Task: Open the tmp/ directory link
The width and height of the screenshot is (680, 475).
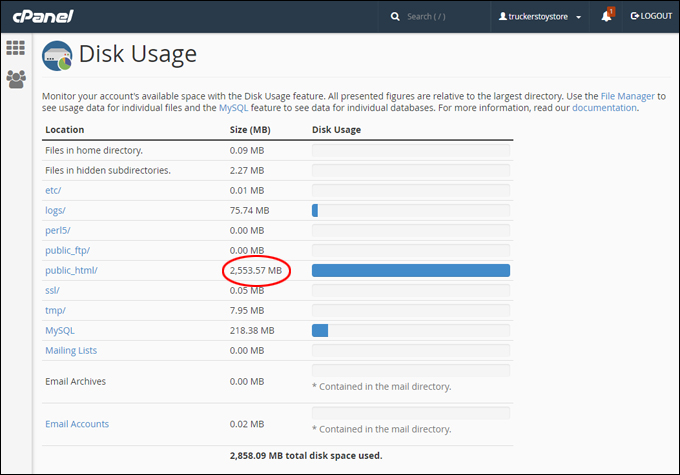Action: (55, 311)
